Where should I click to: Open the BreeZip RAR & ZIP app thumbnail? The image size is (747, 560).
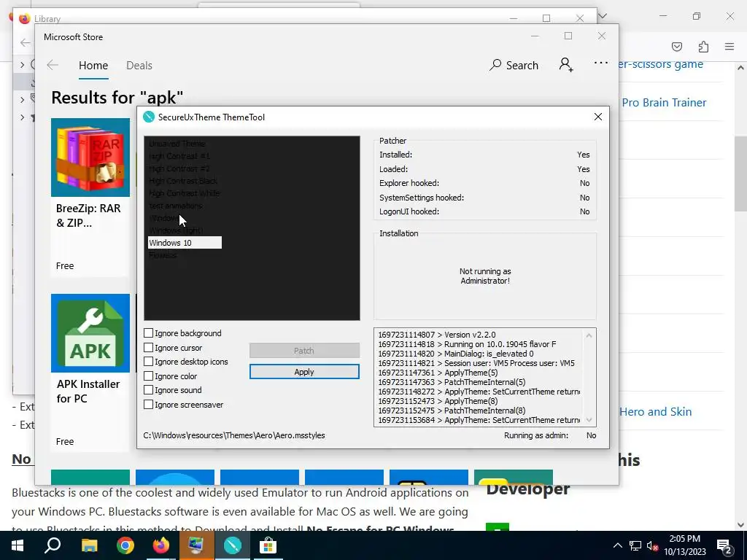pos(90,157)
